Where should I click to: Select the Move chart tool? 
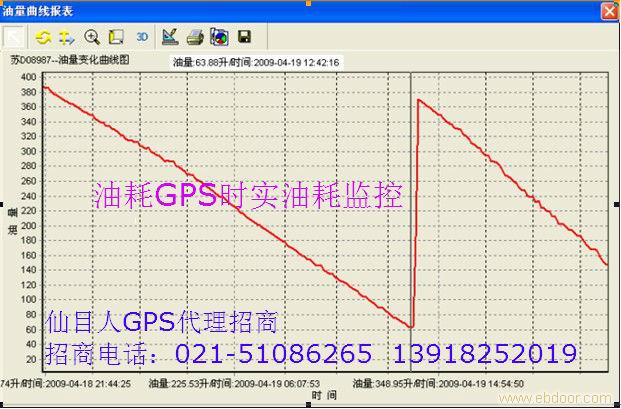[66, 38]
